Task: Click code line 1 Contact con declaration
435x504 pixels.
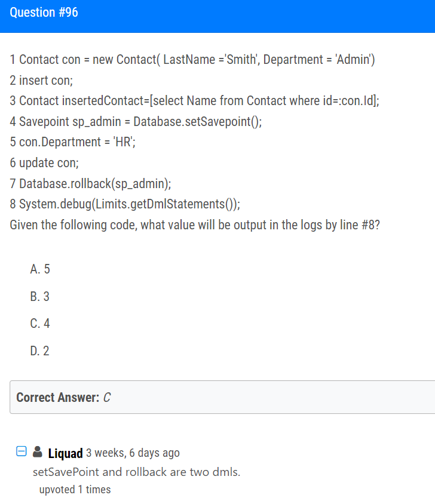Action: 192,60
